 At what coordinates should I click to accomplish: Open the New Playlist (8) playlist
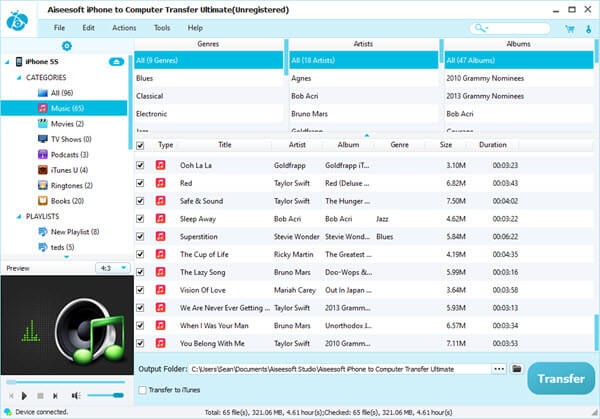point(69,232)
